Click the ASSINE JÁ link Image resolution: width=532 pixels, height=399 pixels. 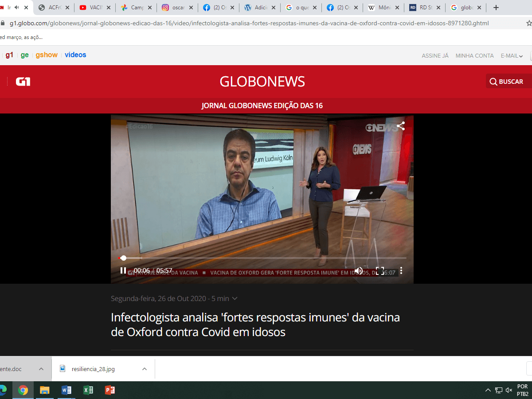[435, 56]
